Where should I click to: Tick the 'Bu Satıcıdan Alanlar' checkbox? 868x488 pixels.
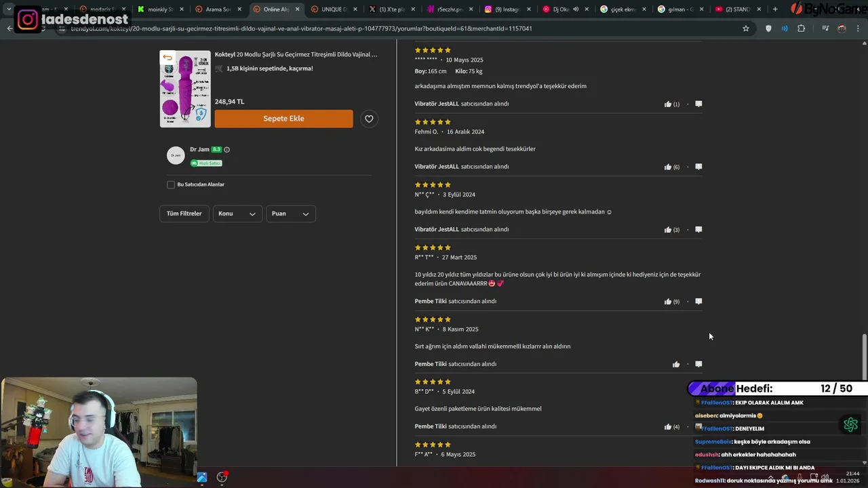pyautogui.click(x=171, y=184)
